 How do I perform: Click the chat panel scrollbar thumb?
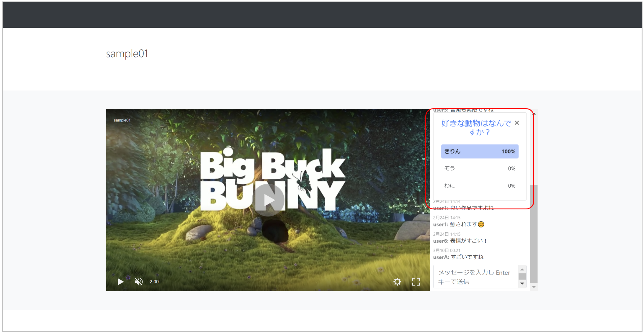coord(534,234)
